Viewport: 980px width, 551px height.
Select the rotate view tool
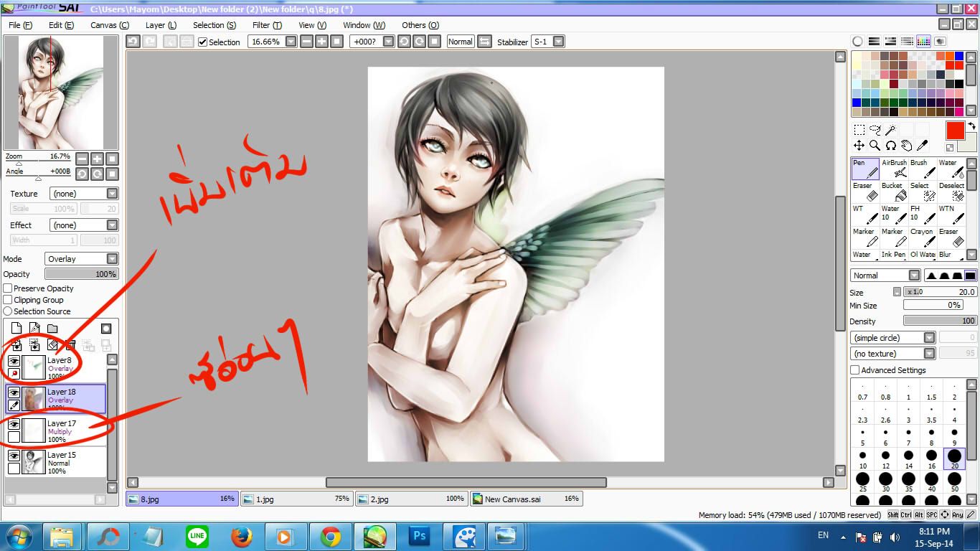click(x=890, y=146)
